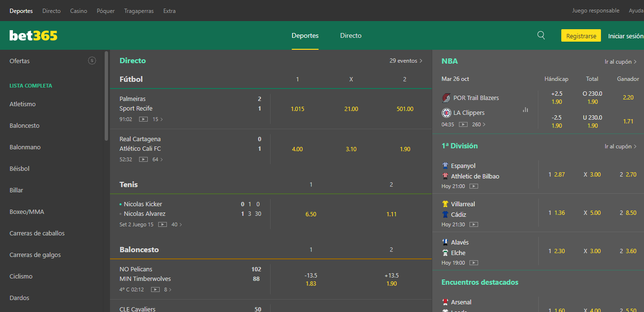Open NBA Ir al cupón link
Image resolution: width=644 pixels, height=312 pixels.
point(621,62)
